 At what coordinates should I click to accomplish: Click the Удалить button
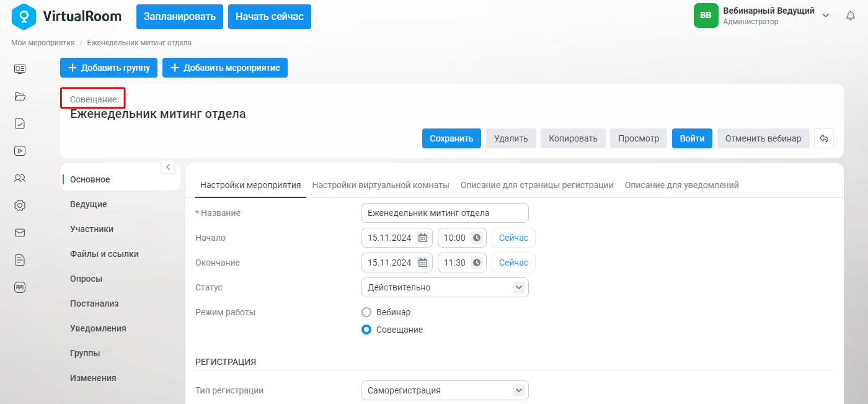pyautogui.click(x=511, y=138)
